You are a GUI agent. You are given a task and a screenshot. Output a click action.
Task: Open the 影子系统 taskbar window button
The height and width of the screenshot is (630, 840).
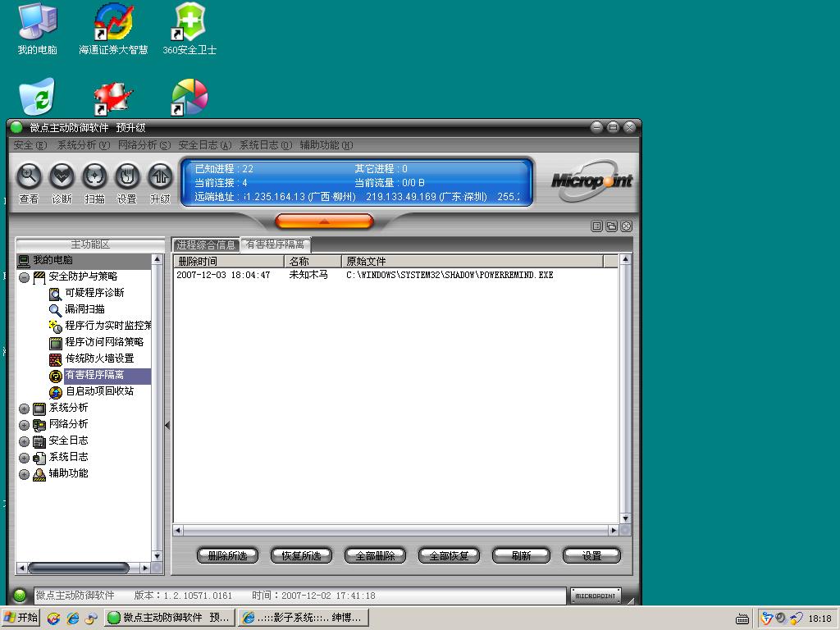(x=304, y=618)
